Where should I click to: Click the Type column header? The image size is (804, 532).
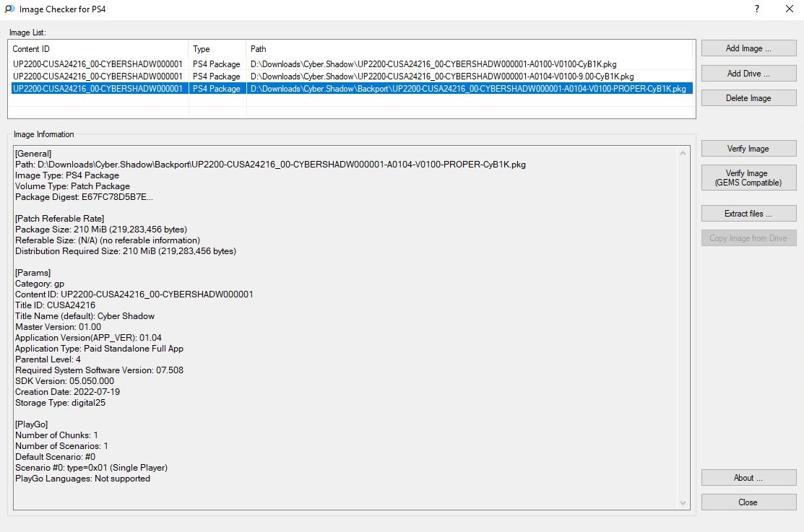point(217,48)
